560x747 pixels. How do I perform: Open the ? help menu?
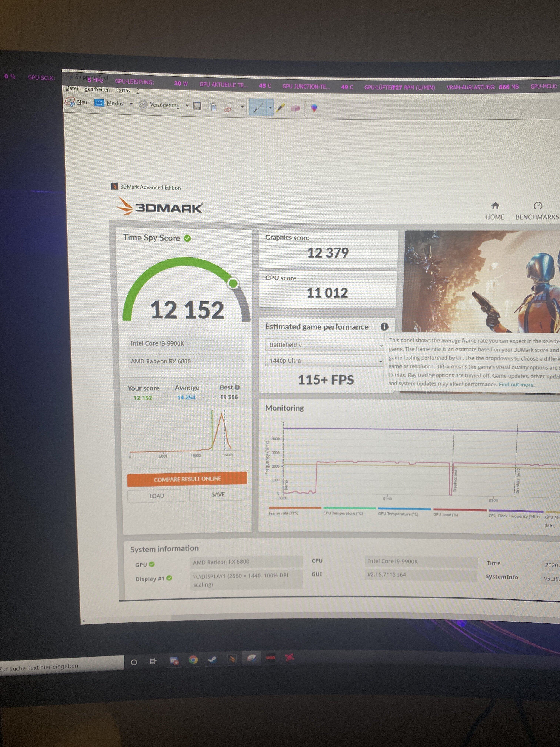coord(137,91)
